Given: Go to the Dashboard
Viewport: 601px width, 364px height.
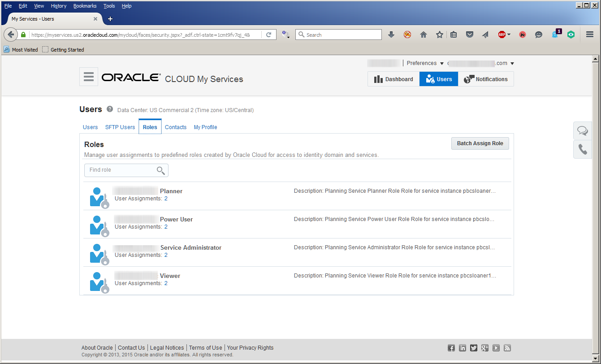Looking at the screenshot, I should [393, 79].
